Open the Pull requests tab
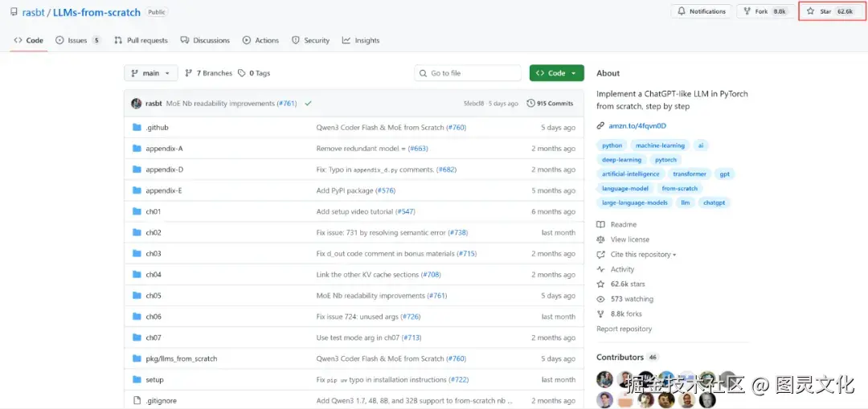The width and height of the screenshot is (868, 409). point(141,40)
